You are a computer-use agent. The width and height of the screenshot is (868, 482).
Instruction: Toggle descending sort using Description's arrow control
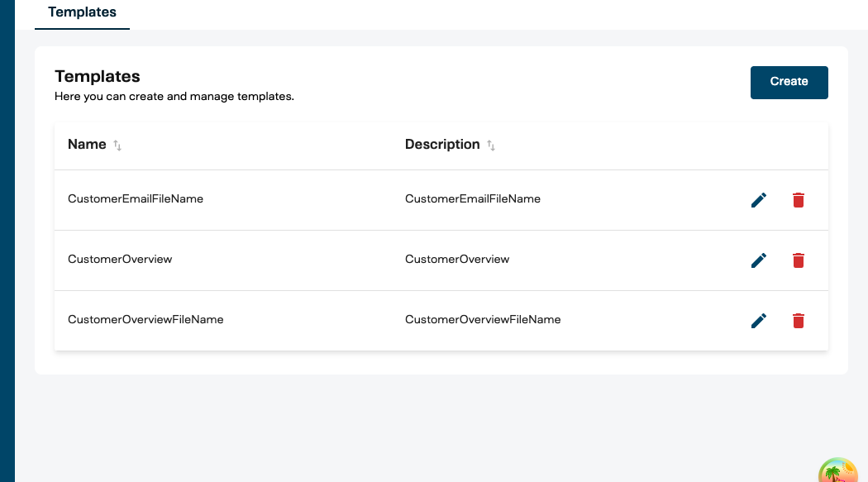(491, 145)
